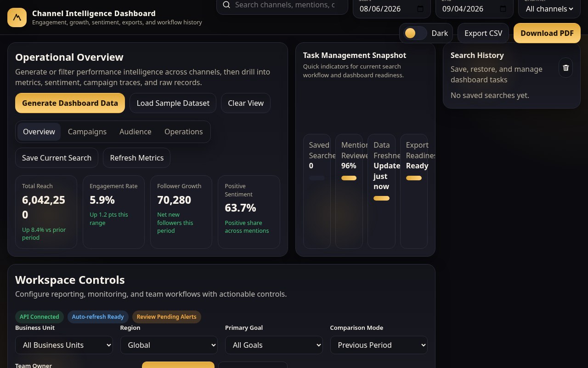Click the Positive Sentiment 63.7% card
The height and width of the screenshot is (368, 588).
(249, 212)
